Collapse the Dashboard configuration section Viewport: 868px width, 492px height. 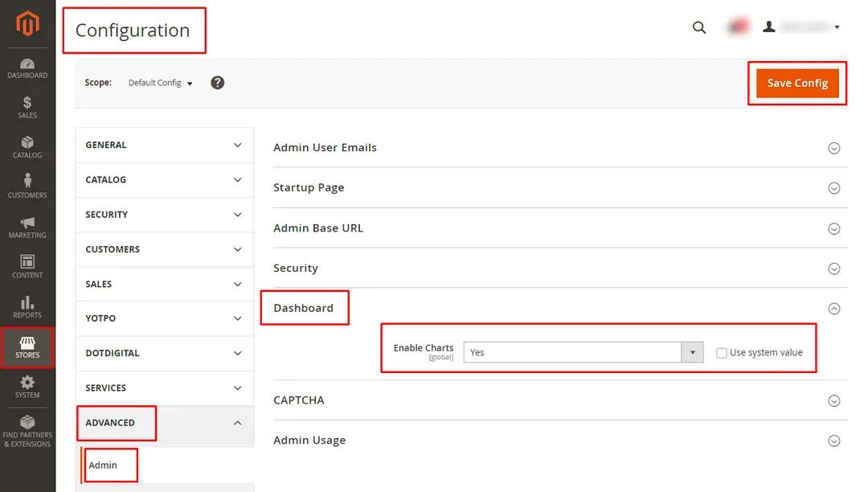click(833, 308)
